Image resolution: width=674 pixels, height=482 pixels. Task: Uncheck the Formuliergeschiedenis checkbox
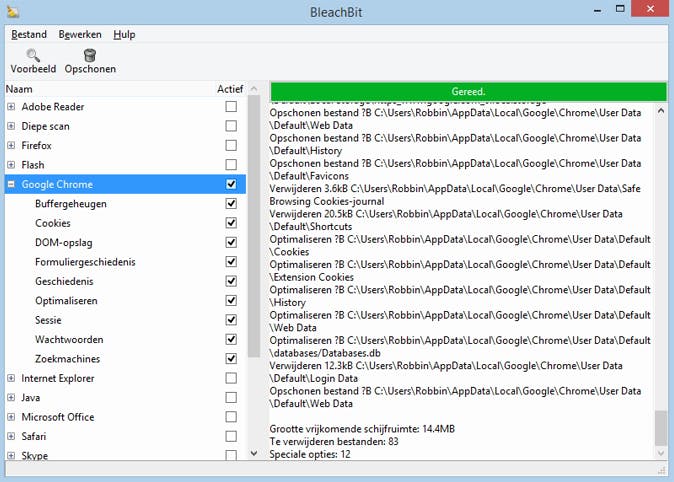tap(231, 262)
